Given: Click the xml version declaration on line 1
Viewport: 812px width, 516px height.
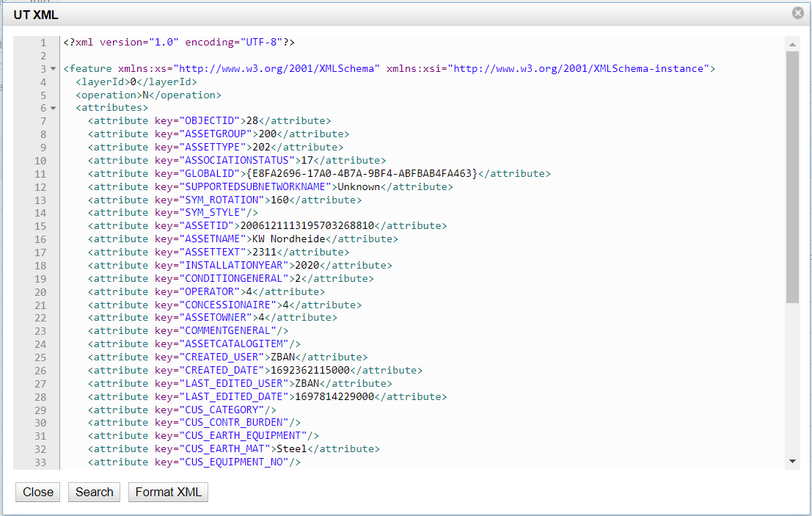Looking at the screenshot, I should tap(179, 42).
